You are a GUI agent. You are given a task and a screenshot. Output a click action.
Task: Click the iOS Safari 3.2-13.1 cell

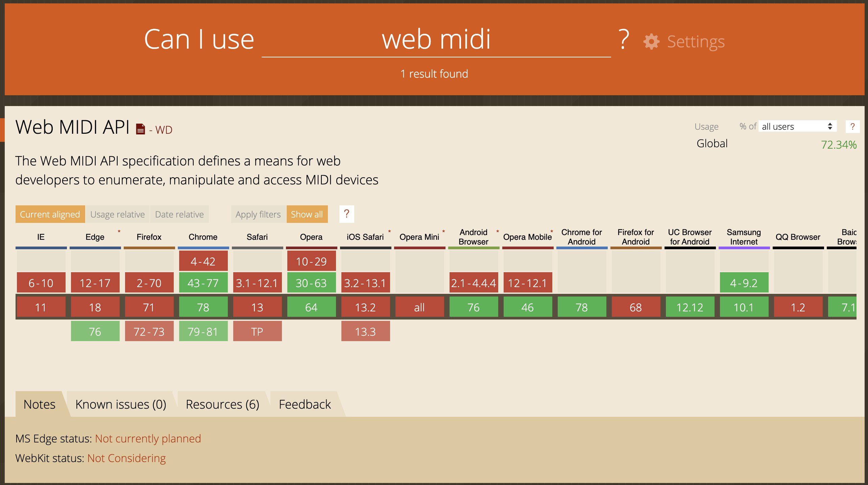tap(365, 283)
